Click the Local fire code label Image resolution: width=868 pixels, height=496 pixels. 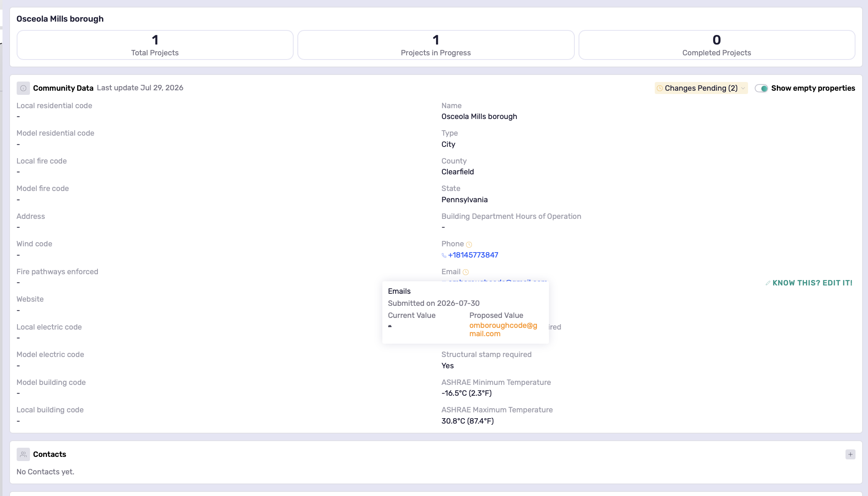[x=42, y=161]
